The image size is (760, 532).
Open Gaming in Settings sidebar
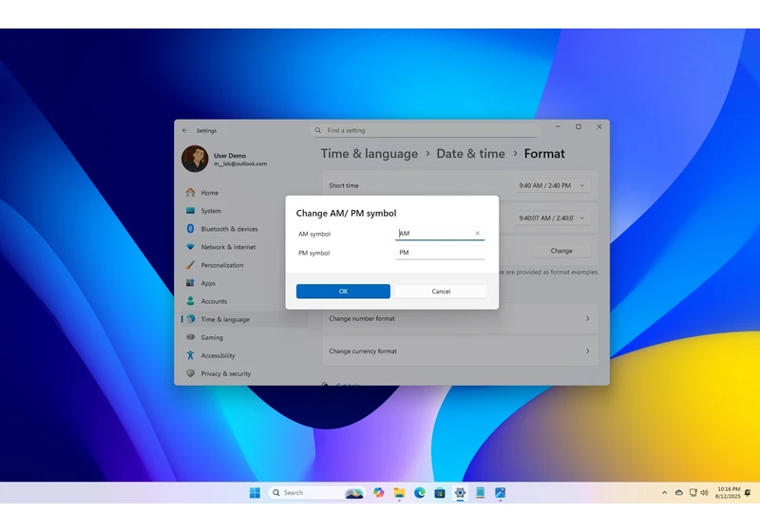coord(244,337)
